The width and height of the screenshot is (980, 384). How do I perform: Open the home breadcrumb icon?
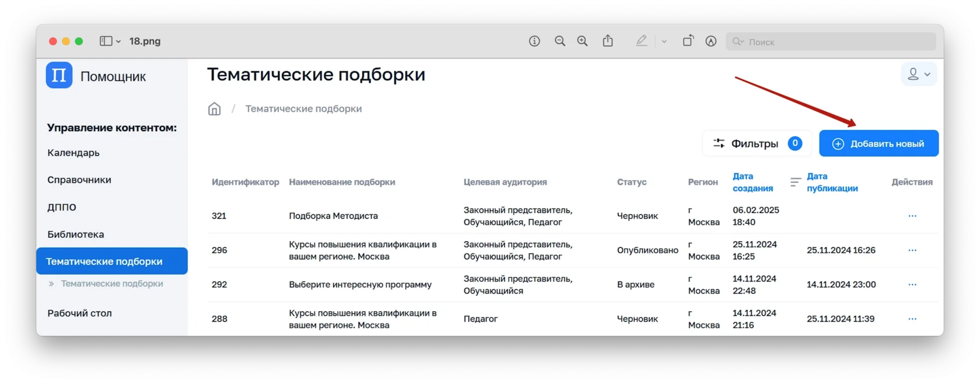[215, 109]
